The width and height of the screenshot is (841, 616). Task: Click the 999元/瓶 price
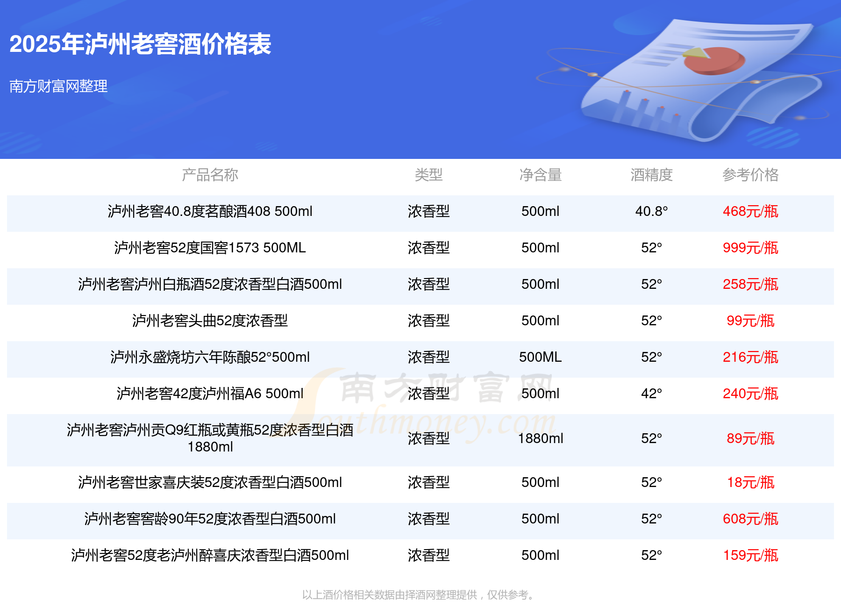click(x=750, y=248)
